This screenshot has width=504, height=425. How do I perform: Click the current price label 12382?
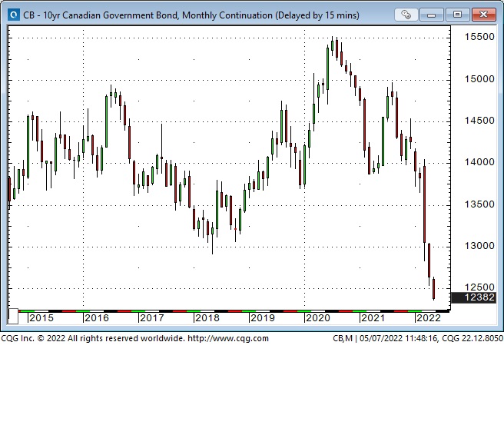pos(473,297)
